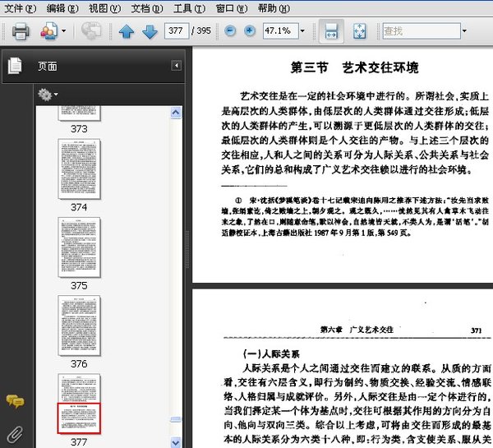Go to previous page with up arrow

(x=126, y=31)
